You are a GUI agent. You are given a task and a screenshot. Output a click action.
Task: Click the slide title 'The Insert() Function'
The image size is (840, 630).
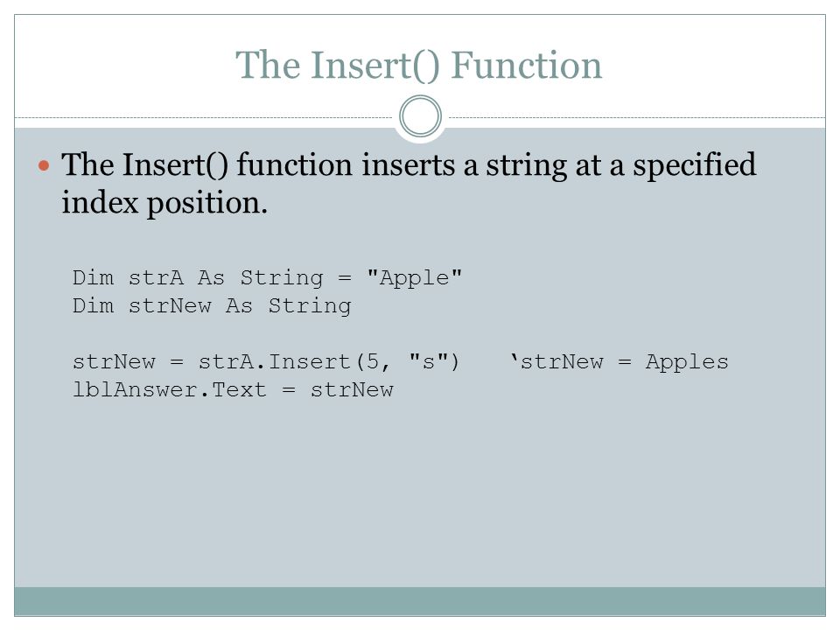point(419,66)
